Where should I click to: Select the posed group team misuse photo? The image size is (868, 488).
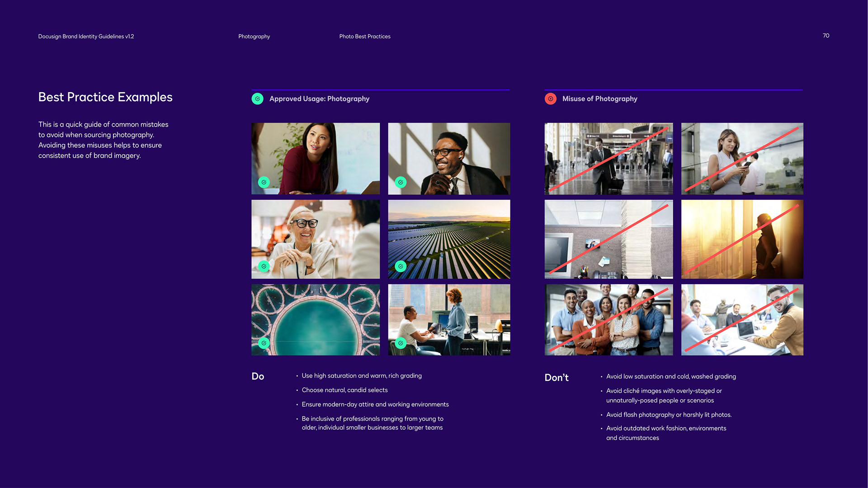609,319
